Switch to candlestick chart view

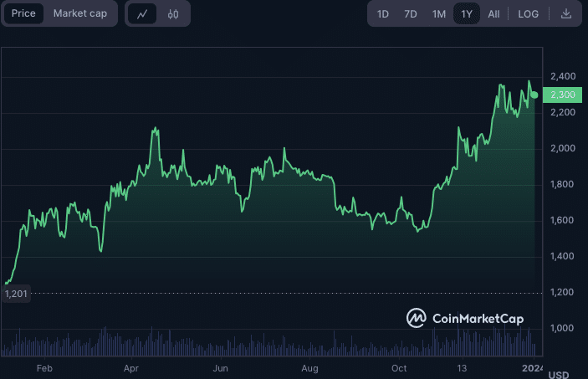click(173, 13)
